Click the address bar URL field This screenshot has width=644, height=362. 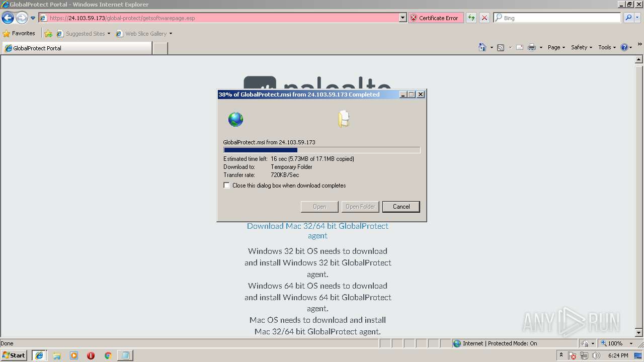point(219,18)
